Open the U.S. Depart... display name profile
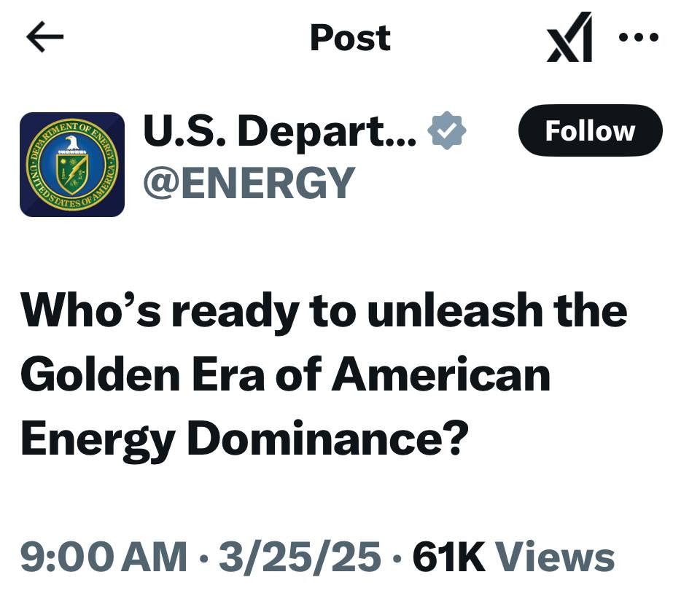This screenshot has width=700, height=604. (x=280, y=132)
